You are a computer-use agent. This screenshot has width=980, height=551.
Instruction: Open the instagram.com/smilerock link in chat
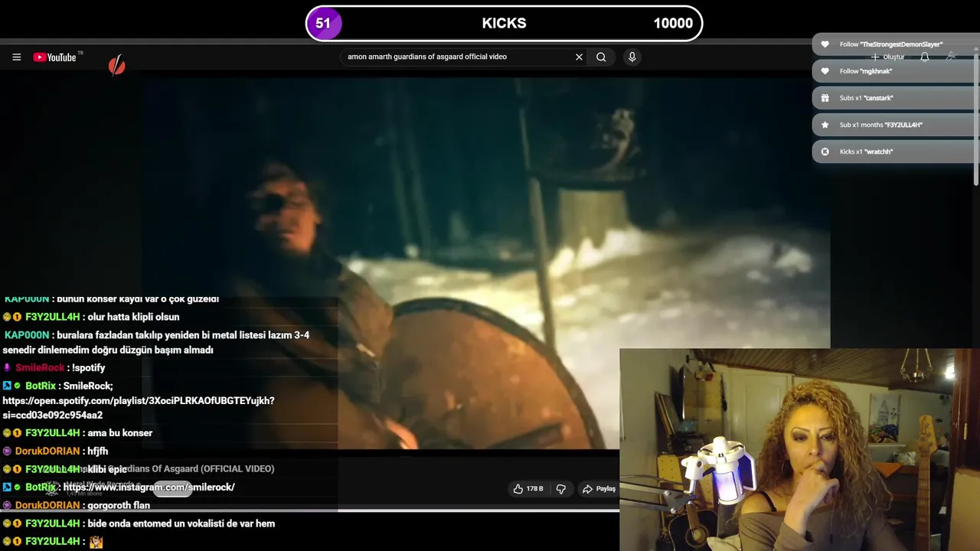[x=149, y=487]
